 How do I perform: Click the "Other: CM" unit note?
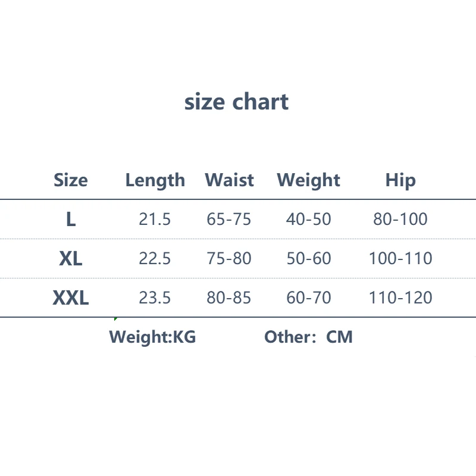click(308, 337)
